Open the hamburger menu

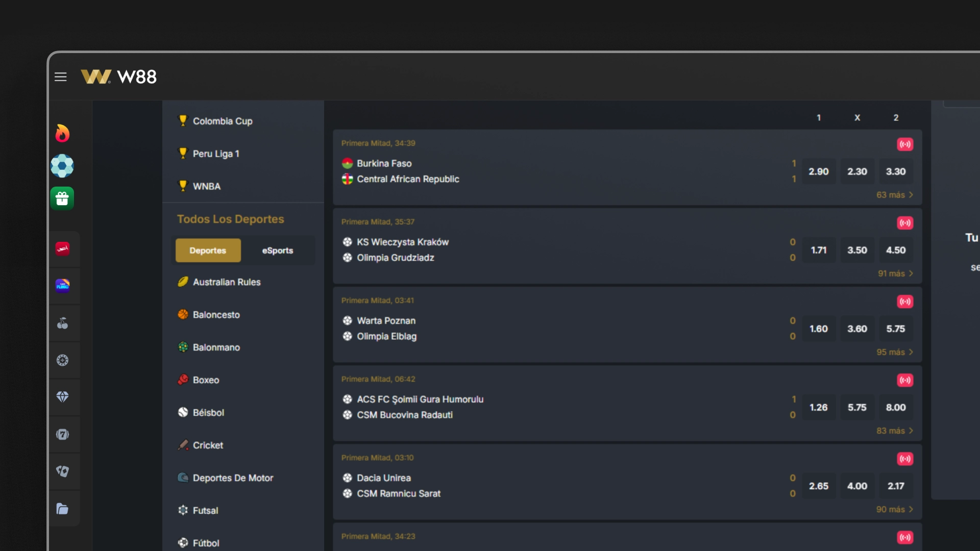pyautogui.click(x=61, y=77)
